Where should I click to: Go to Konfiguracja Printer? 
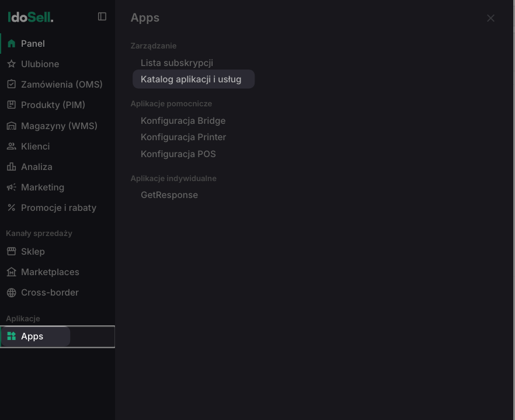[x=183, y=137]
